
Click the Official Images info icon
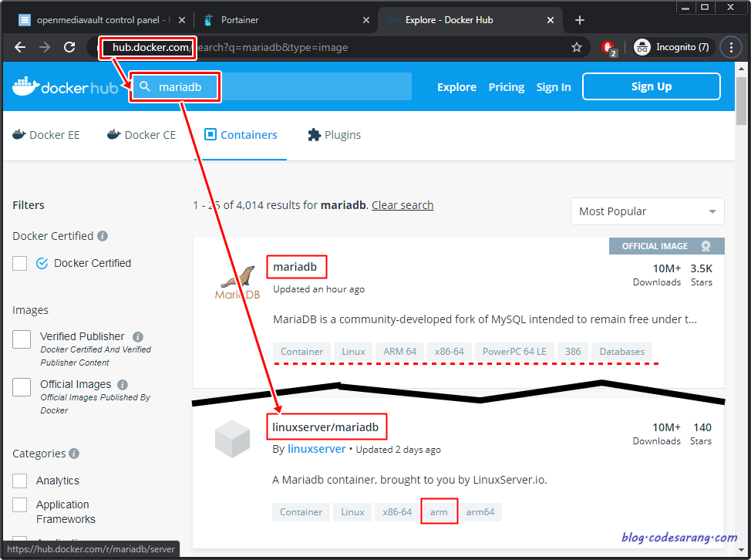[x=123, y=385]
